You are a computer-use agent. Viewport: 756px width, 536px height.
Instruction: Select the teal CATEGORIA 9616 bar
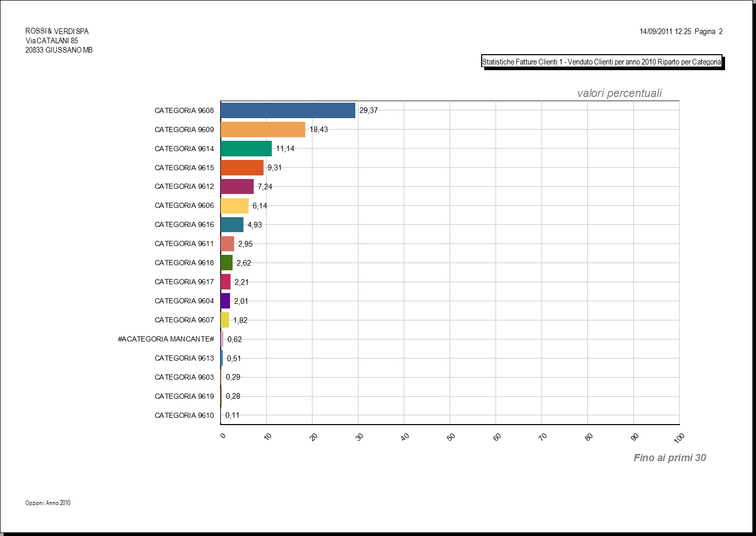click(x=232, y=224)
